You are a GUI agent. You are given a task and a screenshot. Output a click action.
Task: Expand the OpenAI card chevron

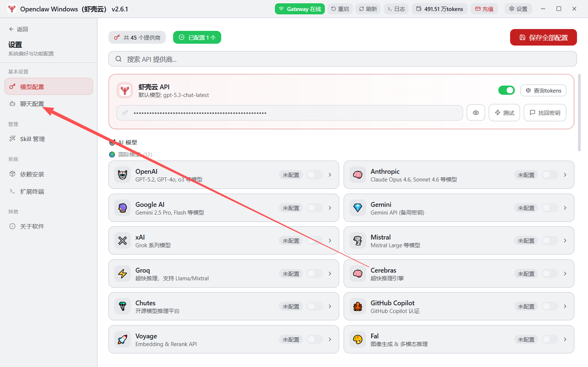(x=330, y=175)
